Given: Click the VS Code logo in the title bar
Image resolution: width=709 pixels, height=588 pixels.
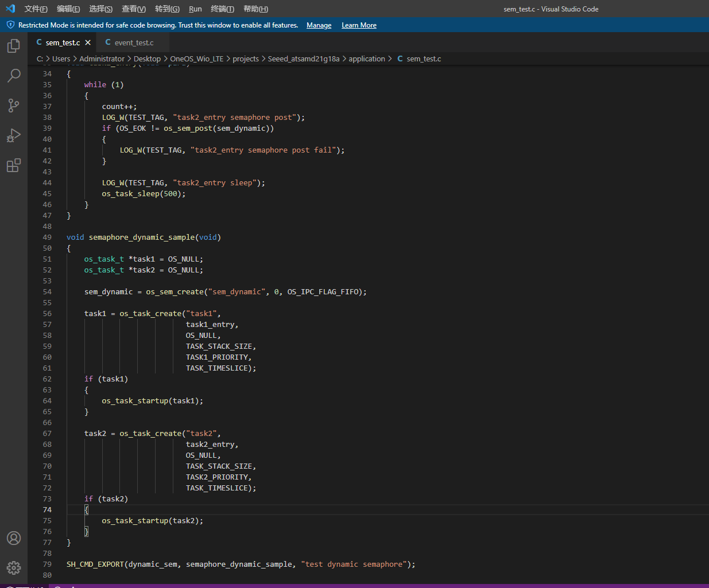Looking at the screenshot, I should coord(10,9).
